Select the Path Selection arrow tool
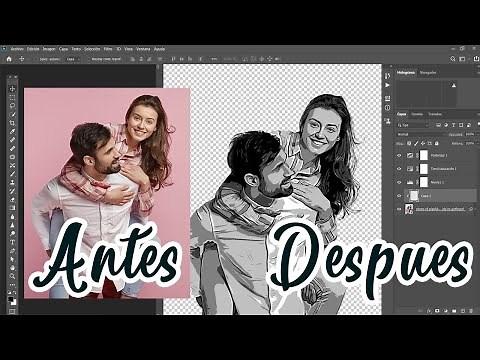This screenshot has height=360, width=480. (x=12, y=259)
